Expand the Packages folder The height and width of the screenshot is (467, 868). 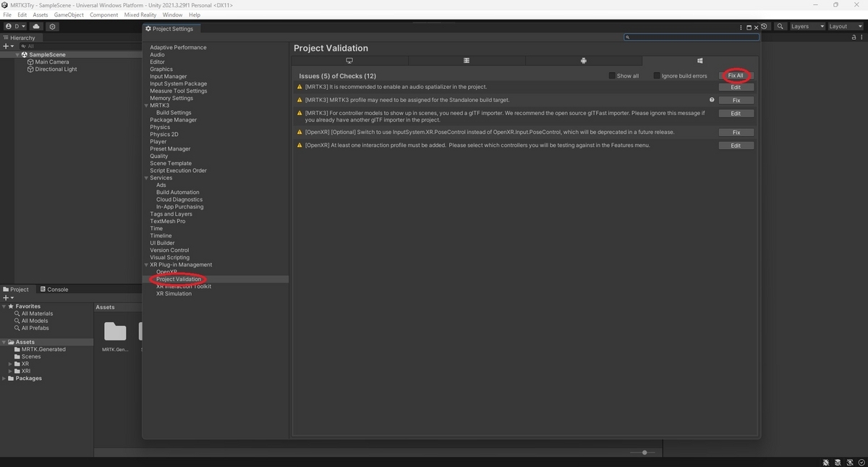[4, 379]
